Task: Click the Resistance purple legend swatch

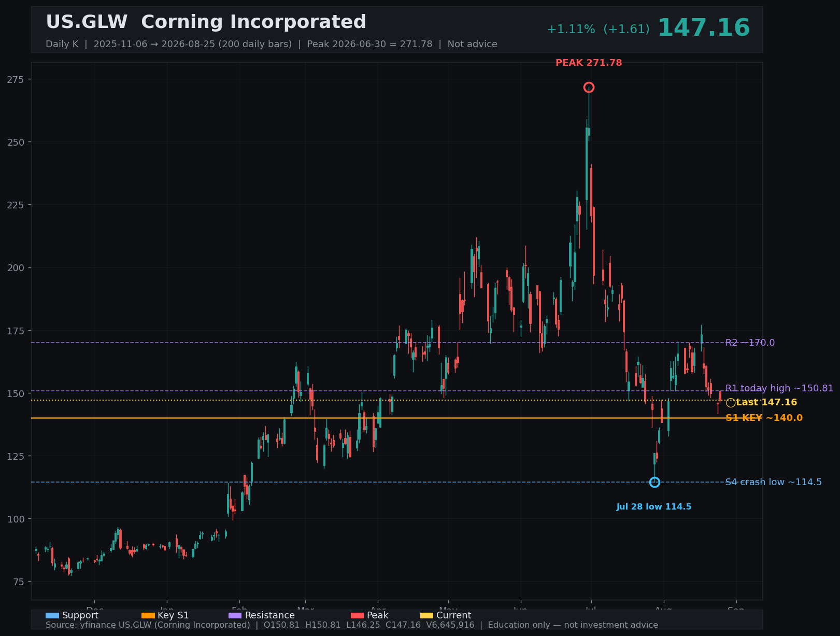Action: point(235,616)
